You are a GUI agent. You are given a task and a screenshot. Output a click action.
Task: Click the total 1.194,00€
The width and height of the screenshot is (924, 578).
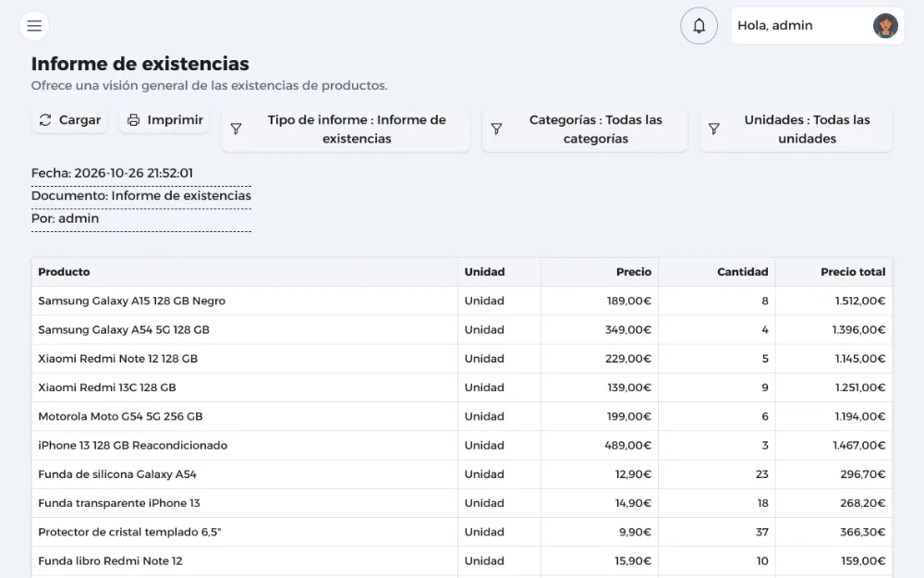coord(859,416)
